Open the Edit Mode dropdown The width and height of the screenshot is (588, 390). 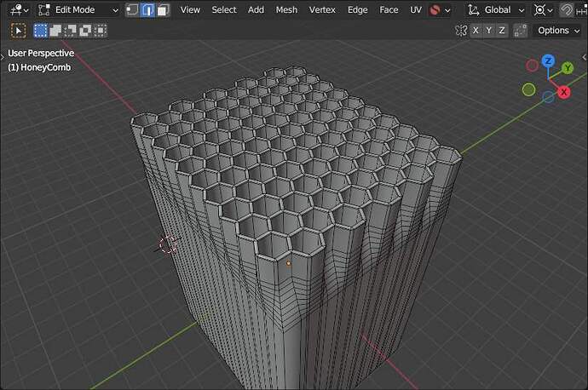point(78,9)
